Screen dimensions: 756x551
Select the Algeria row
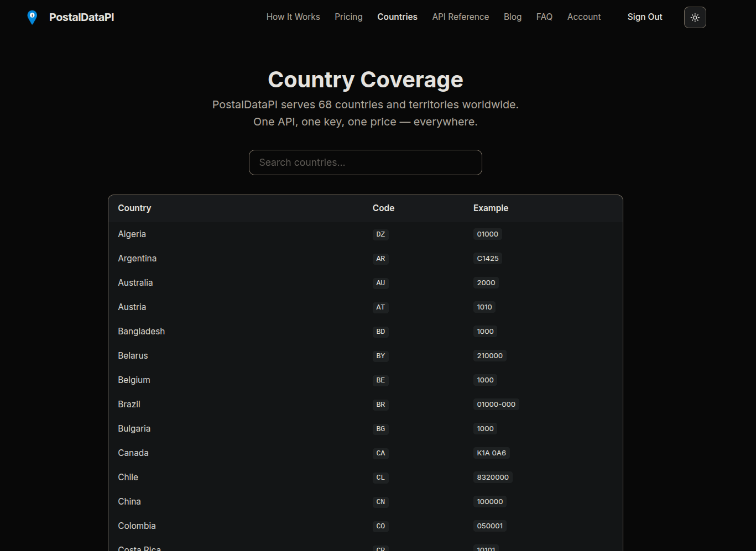[366, 234]
